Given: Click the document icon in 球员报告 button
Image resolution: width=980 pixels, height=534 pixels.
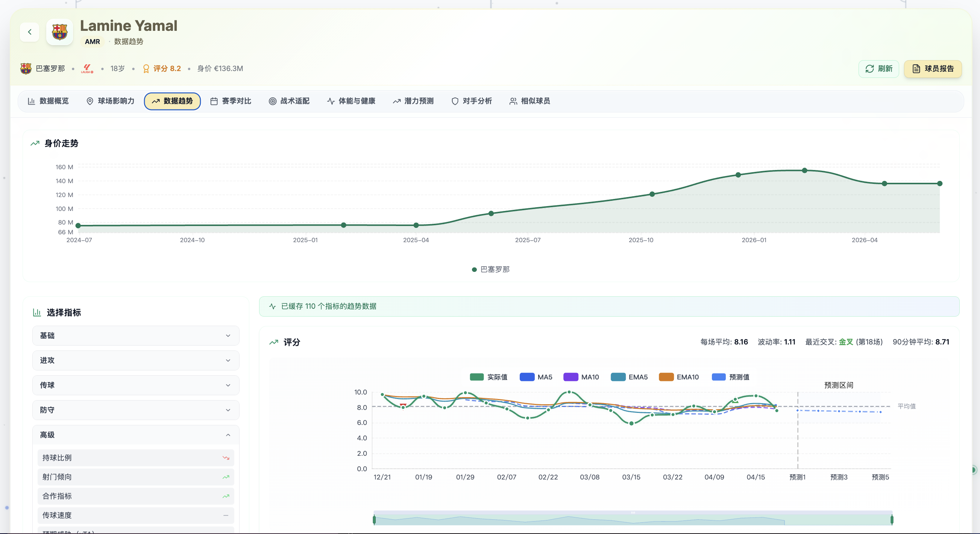Looking at the screenshot, I should 916,69.
